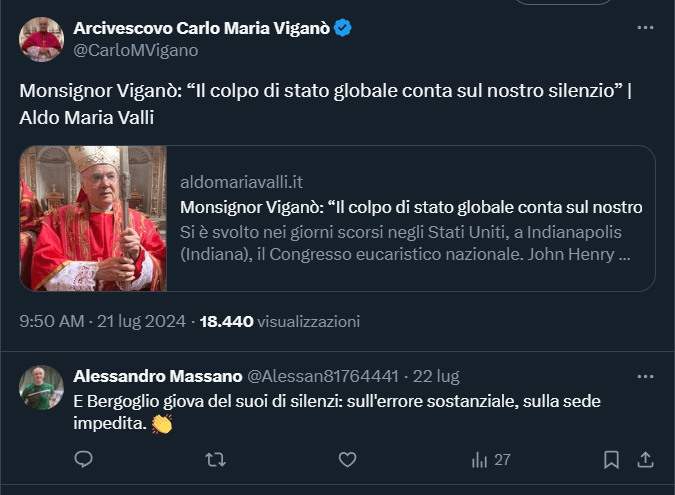Image resolution: width=675 pixels, height=495 pixels.
Task: Click the 22 lug reply date
Action: click(436, 376)
